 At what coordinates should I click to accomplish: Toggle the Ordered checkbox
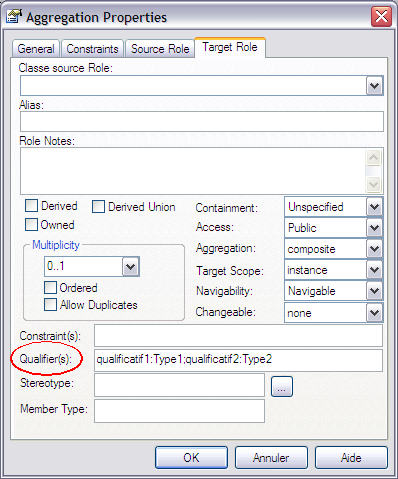coord(50,287)
